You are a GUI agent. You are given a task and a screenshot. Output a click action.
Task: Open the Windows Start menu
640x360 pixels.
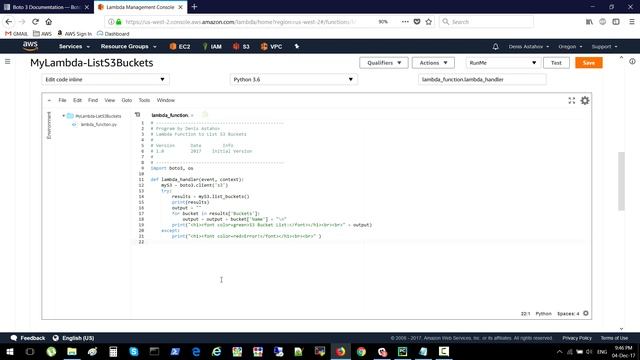tap(9, 351)
